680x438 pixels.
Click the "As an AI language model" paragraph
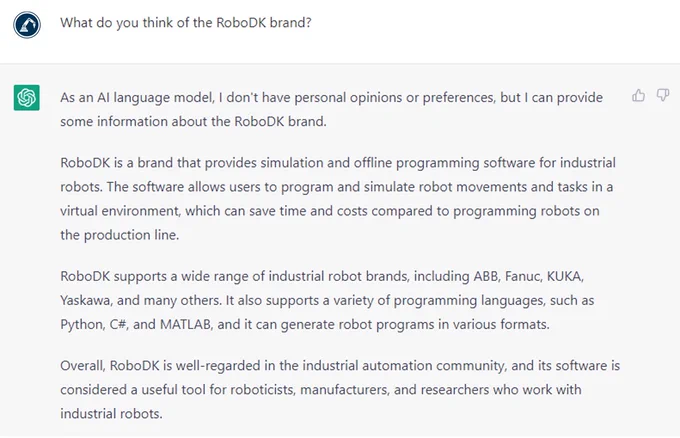pyautogui.click(x=331, y=109)
